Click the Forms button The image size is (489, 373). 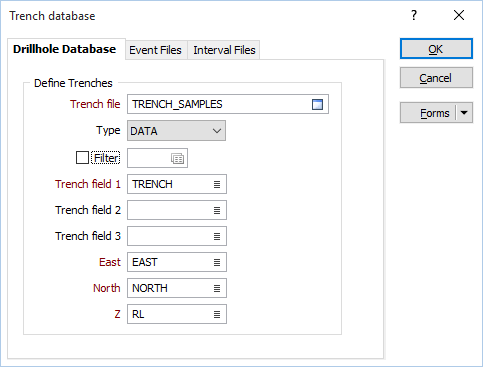(428, 113)
